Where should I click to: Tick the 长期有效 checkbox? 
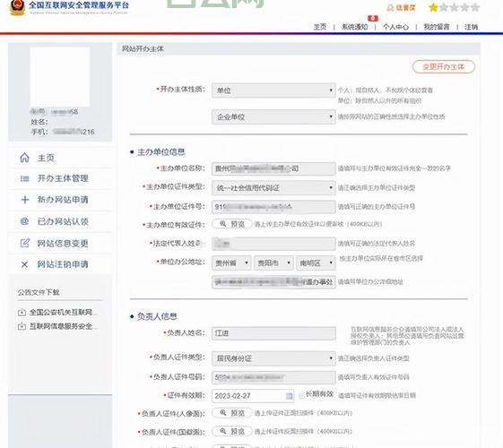301,395
